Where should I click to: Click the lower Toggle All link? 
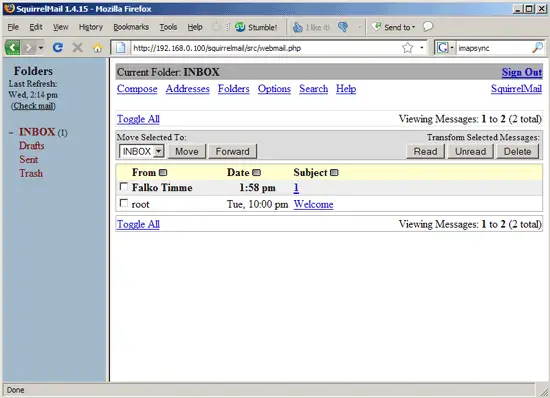138,224
